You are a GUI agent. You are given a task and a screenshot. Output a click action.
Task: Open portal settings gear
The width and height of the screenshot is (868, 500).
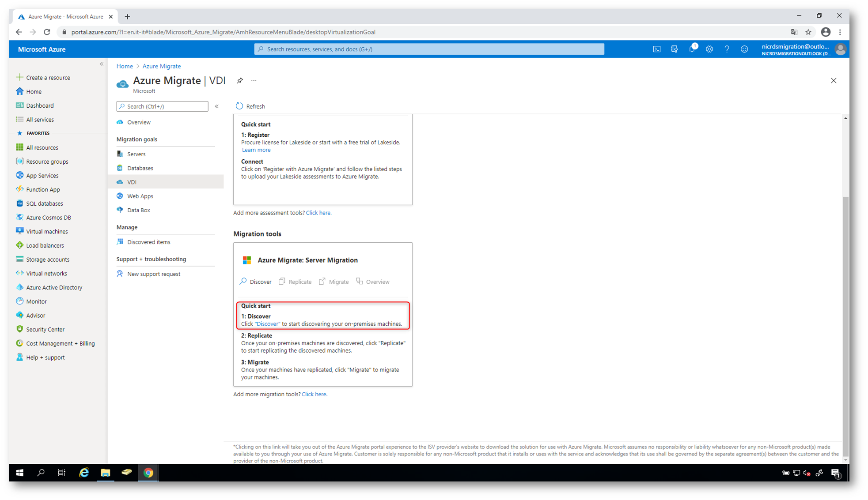coord(709,49)
